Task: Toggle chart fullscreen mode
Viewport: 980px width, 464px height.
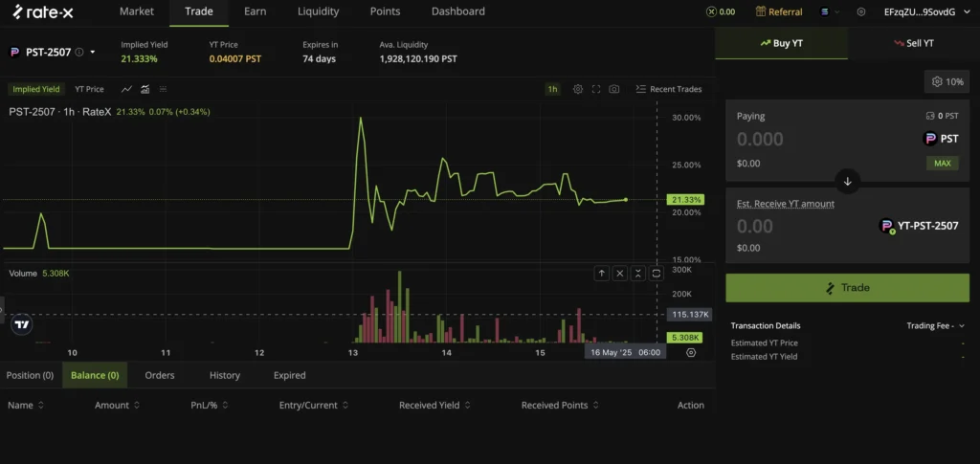Action: pyautogui.click(x=596, y=89)
